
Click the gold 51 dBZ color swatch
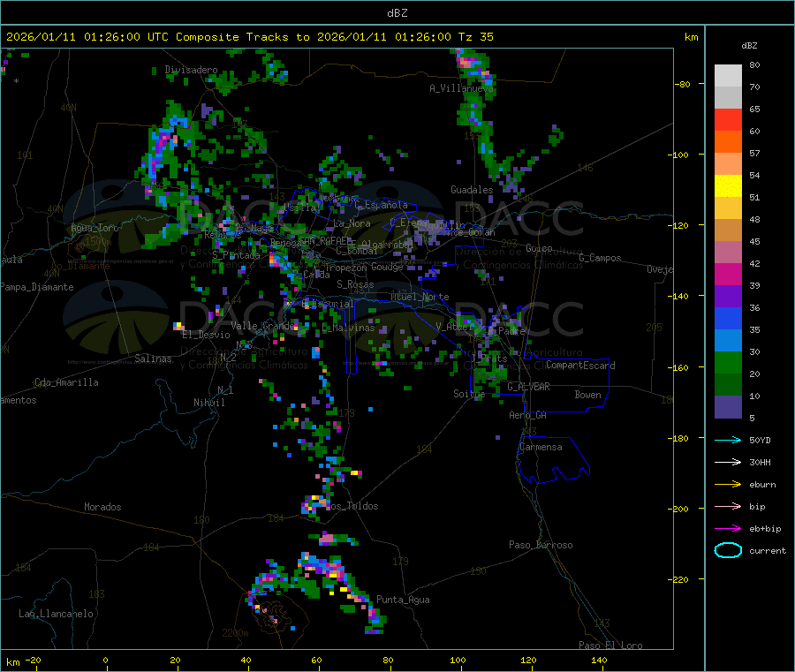(728, 208)
